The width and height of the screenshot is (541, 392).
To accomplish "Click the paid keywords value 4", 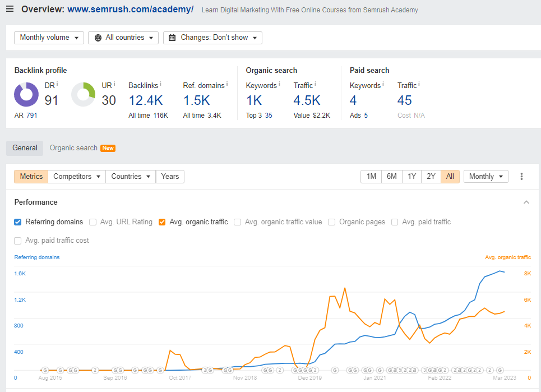I will [353, 100].
